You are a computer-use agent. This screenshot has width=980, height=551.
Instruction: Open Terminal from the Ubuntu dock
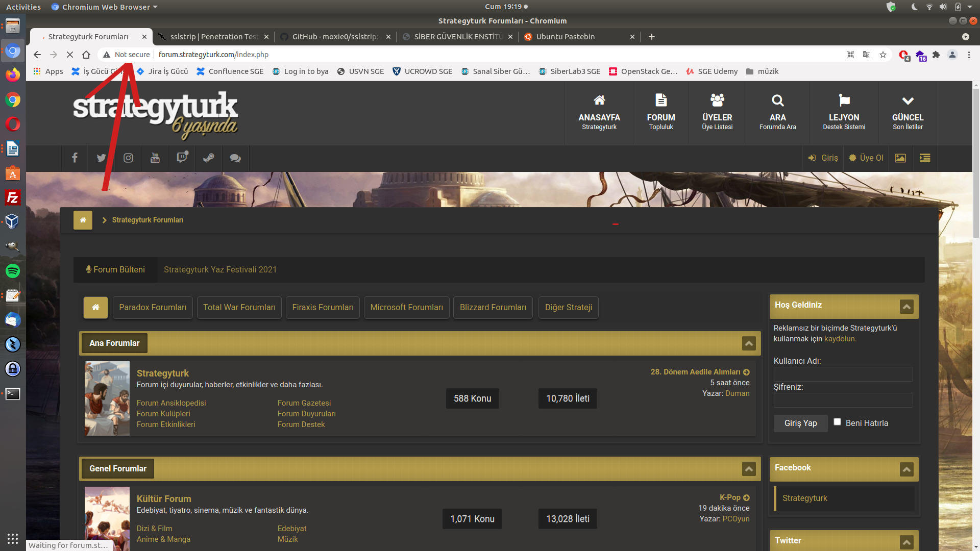coord(13,394)
